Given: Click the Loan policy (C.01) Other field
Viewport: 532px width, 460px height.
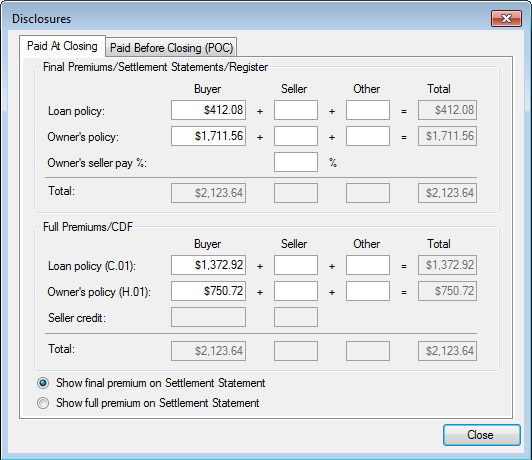Looking at the screenshot, I should pyautogui.click(x=368, y=265).
